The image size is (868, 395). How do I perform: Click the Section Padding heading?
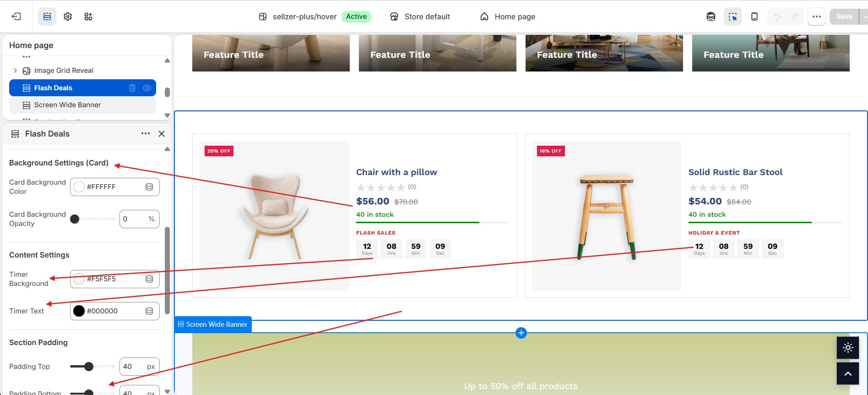[x=38, y=343]
